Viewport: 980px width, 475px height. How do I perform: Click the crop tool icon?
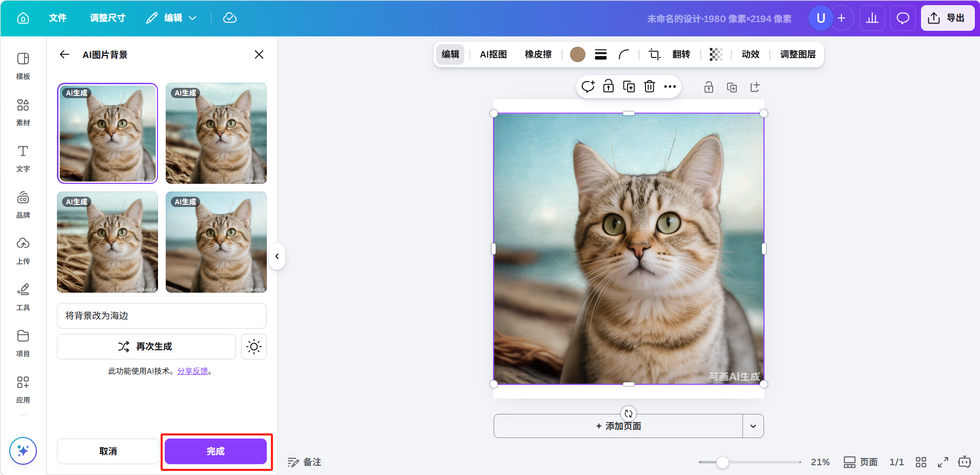[654, 54]
